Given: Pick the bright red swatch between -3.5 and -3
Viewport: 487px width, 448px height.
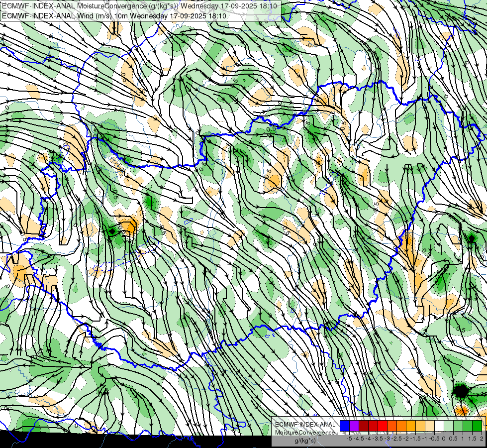Looking at the screenshot, I should (x=383, y=426).
